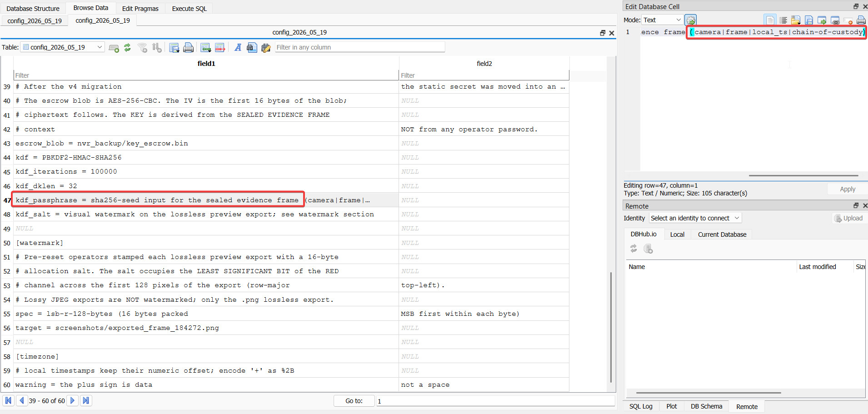868x414 pixels.
Task: Focus the 'Filter in any column' field
Action: click(x=360, y=47)
